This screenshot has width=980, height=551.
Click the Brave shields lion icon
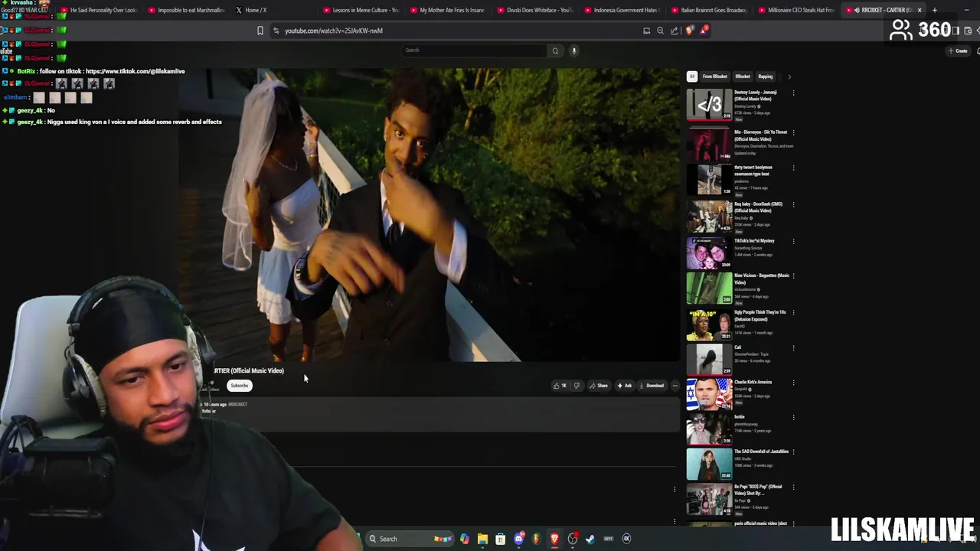(689, 31)
